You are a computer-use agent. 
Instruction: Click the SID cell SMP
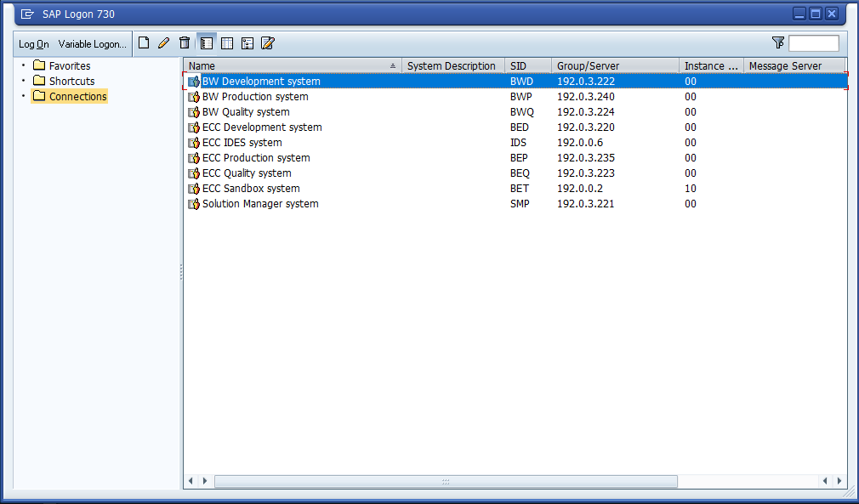tap(520, 204)
